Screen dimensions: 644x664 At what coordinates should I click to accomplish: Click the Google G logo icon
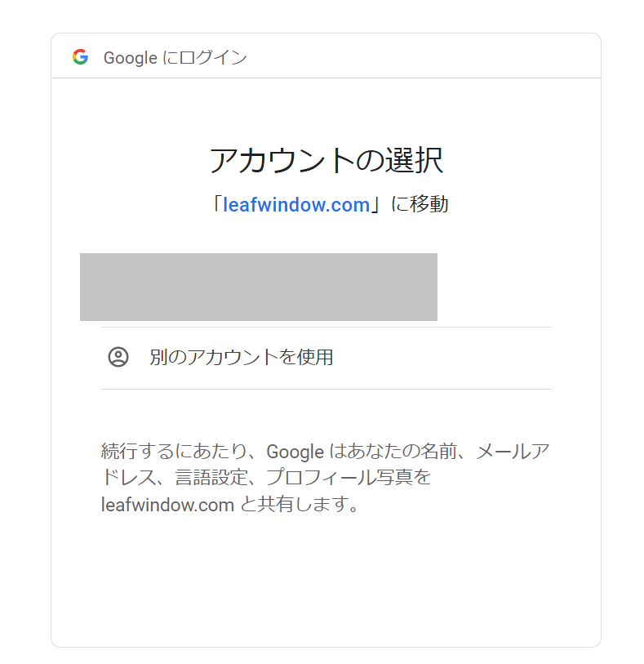coord(80,56)
